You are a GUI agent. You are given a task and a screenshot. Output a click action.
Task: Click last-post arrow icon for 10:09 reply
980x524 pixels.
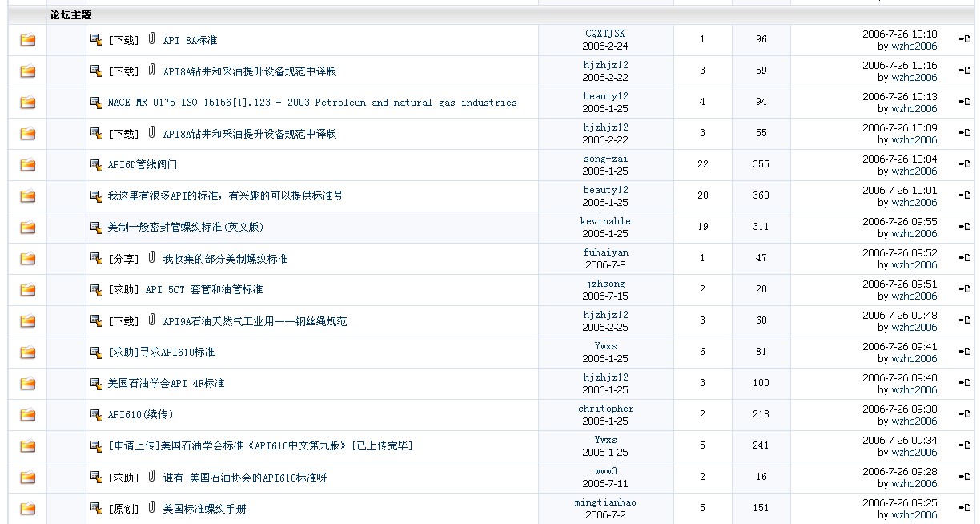[x=965, y=134]
